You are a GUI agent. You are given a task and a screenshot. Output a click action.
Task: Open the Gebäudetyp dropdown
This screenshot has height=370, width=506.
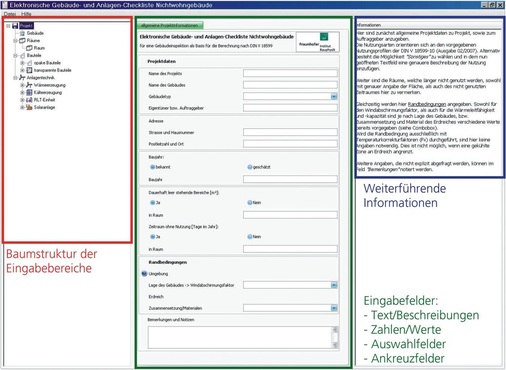tap(334, 97)
